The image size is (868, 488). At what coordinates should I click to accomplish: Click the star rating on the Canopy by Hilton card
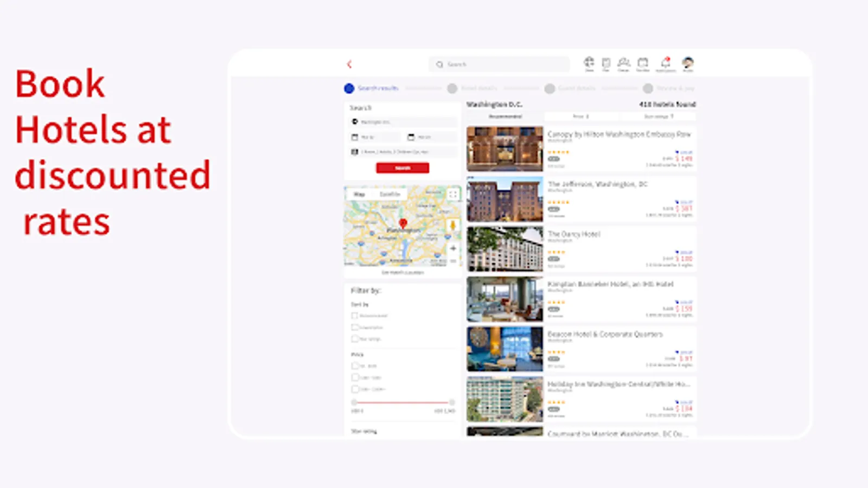click(558, 152)
